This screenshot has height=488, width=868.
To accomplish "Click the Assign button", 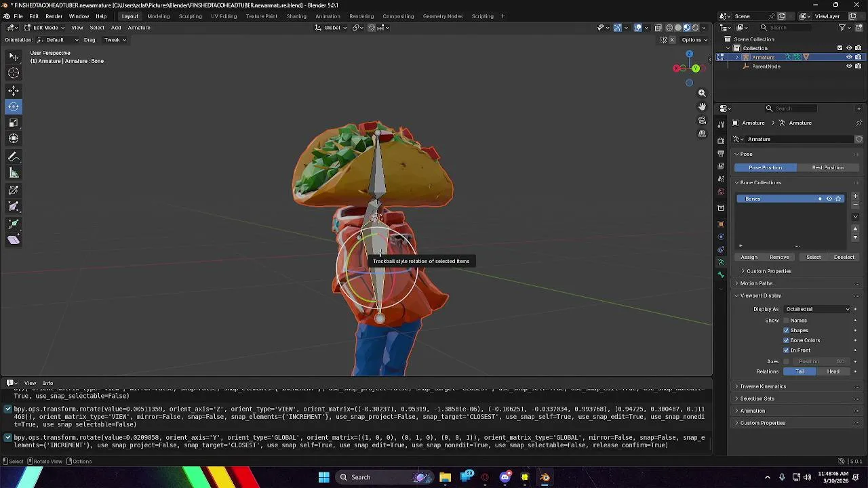I will [x=749, y=258].
